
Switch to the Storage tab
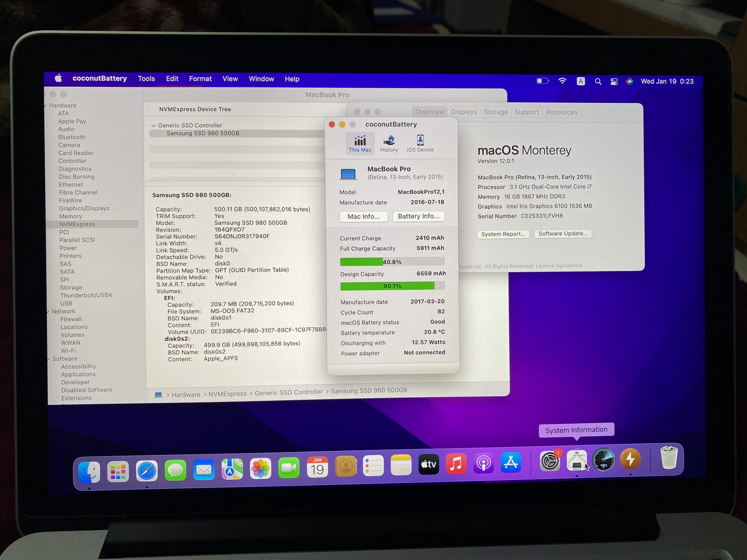495,112
